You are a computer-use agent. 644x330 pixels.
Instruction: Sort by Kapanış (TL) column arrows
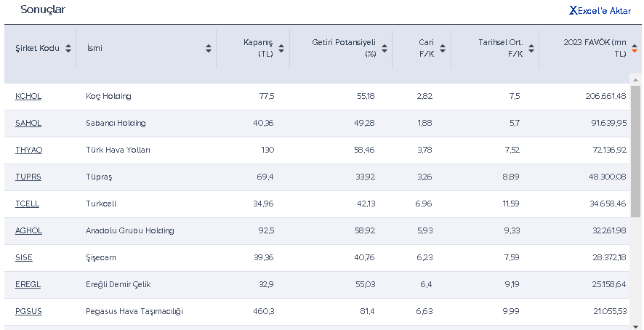tap(281, 49)
